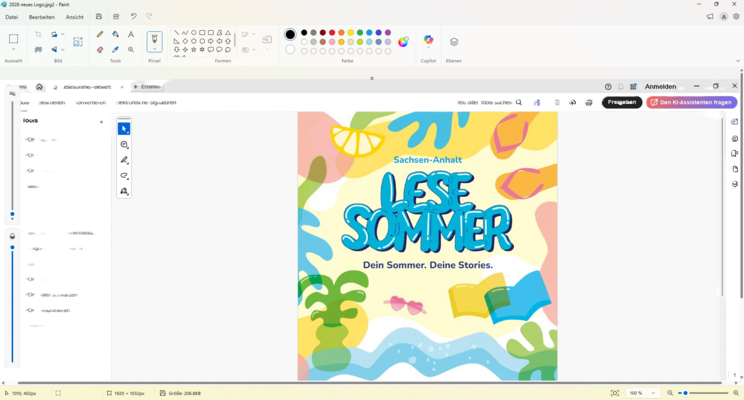Activate the Color 1 black circle

[290, 34]
